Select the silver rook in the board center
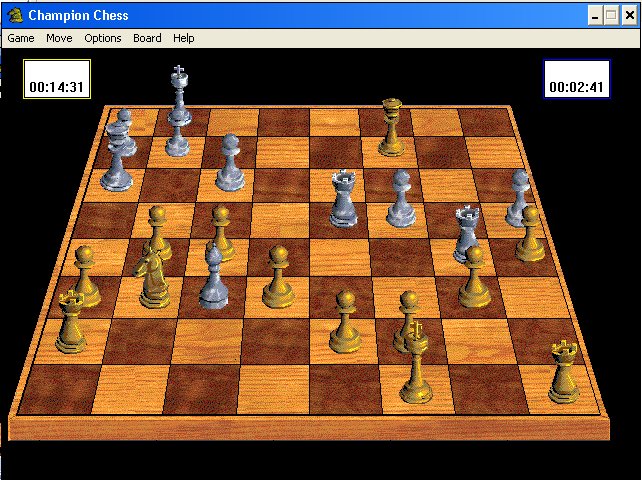The height and width of the screenshot is (480, 642). (343, 198)
